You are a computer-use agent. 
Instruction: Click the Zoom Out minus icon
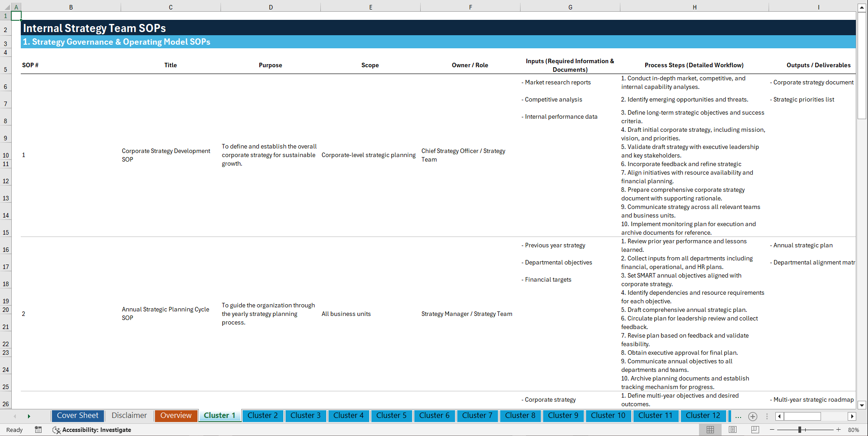(x=773, y=430)
